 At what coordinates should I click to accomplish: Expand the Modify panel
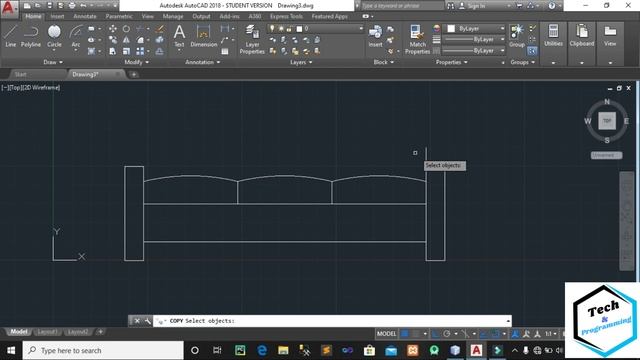coord(136,62)
